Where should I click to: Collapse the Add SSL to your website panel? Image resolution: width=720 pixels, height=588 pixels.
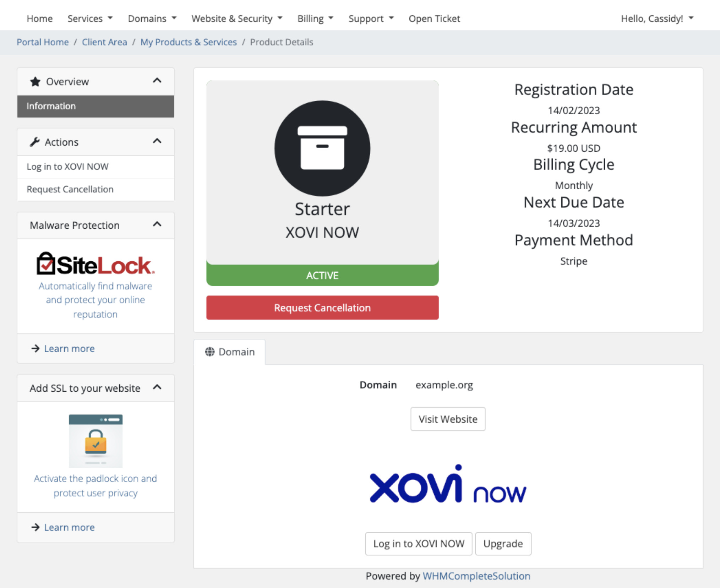157,387
